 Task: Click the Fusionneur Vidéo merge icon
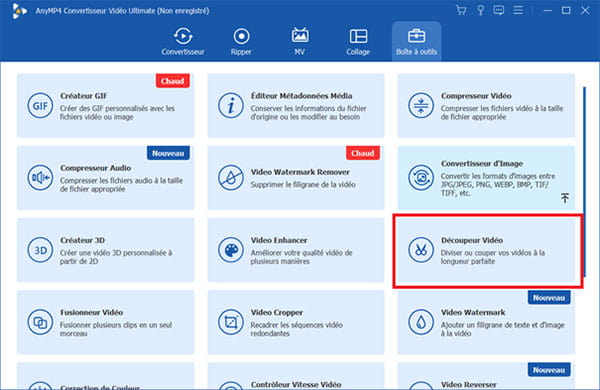[40, 322]
